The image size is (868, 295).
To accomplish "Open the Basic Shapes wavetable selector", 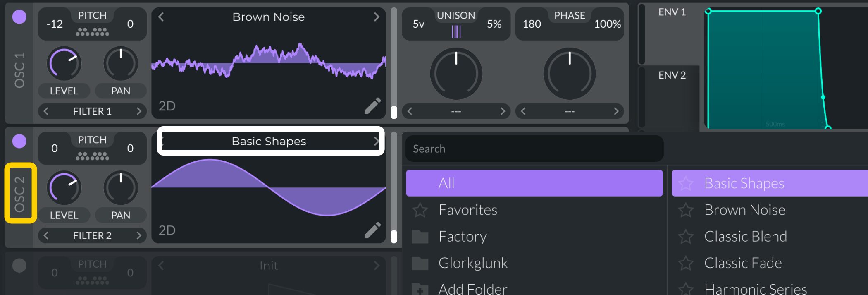I will tap(269, 142).
